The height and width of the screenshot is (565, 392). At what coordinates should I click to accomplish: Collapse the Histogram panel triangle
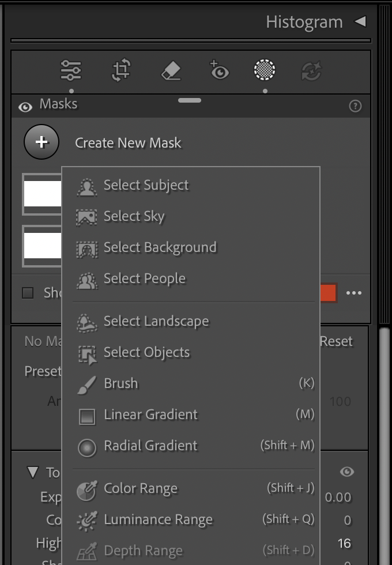(x=360, y=22)
